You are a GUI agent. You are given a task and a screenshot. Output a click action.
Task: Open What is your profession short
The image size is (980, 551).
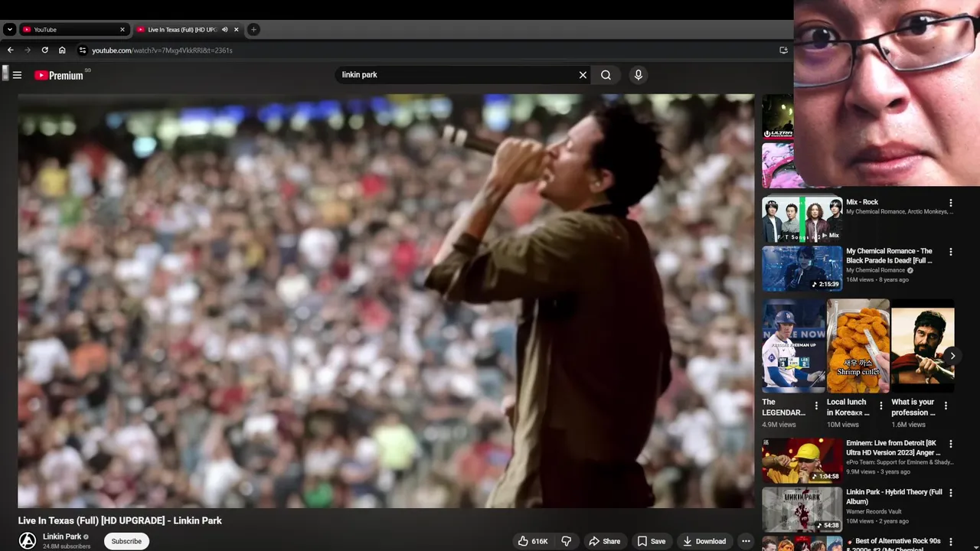pos(923,346)
